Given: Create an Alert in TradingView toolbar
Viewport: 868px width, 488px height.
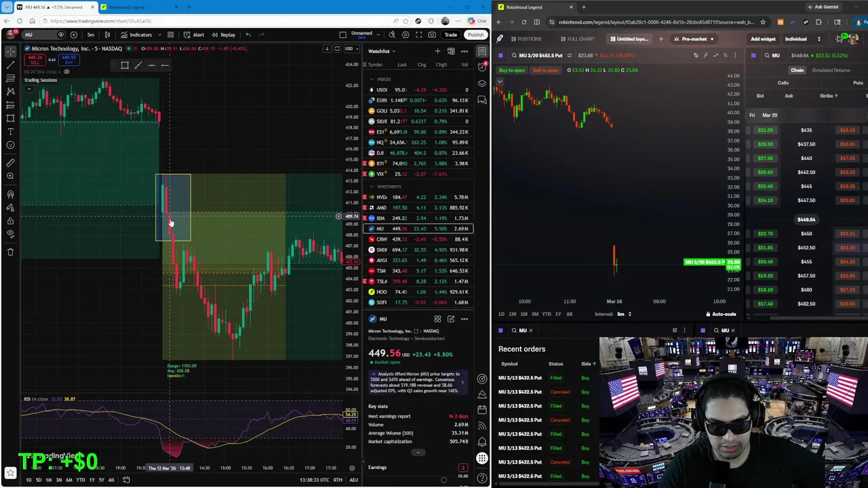Looking at the screenshot, I should 195,35.
